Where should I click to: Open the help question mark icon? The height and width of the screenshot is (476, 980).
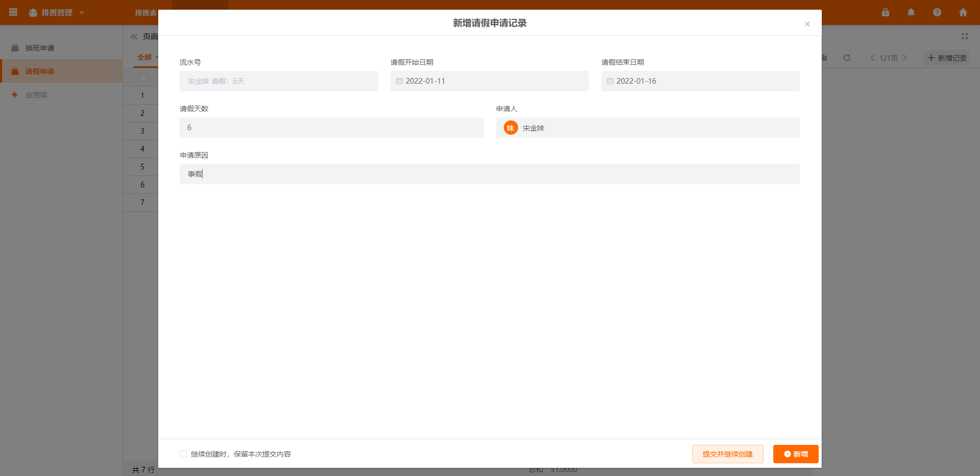tap(937, 12)
